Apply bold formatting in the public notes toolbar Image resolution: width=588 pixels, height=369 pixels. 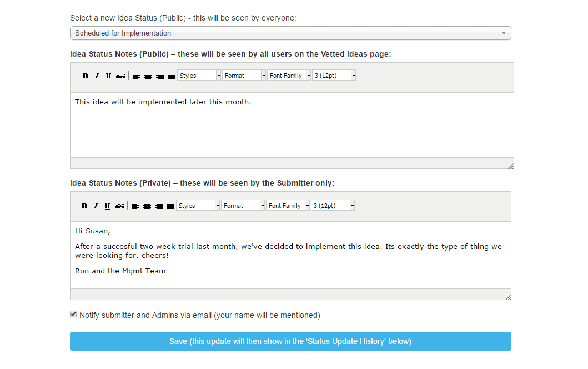[x=85, y=76]
